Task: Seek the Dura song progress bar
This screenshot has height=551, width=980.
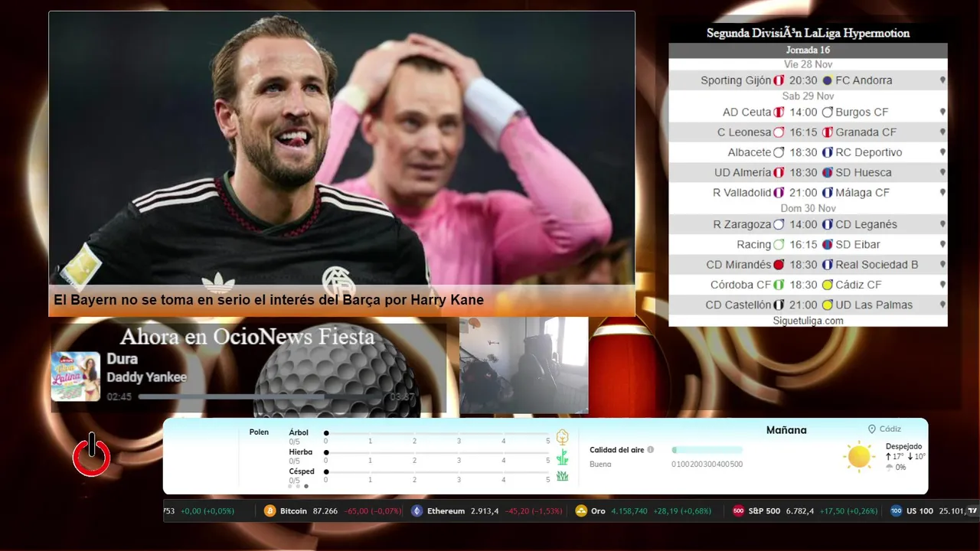Action: coord(260,397)
